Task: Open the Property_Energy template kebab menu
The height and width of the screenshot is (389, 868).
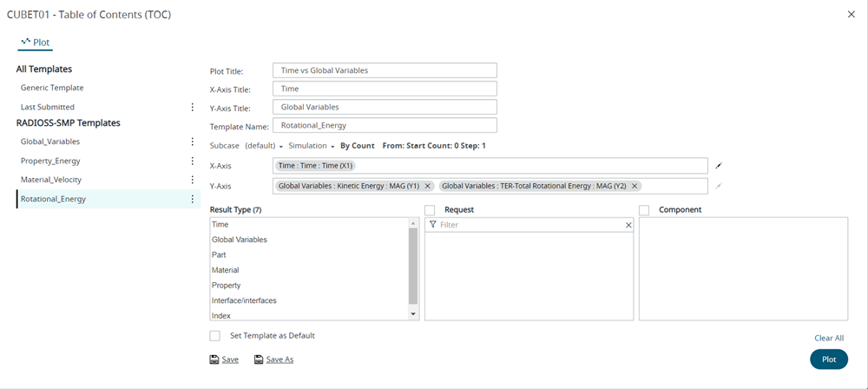Action: point(193,161)
